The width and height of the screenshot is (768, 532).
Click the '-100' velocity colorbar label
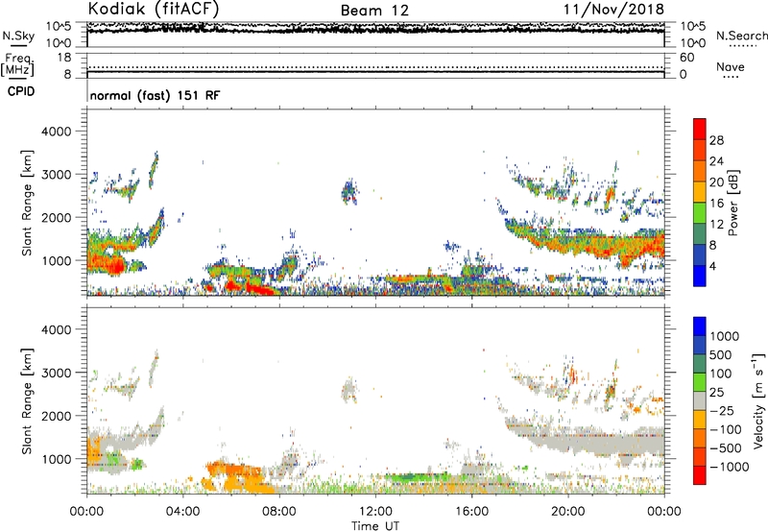(x=726, y=429)
